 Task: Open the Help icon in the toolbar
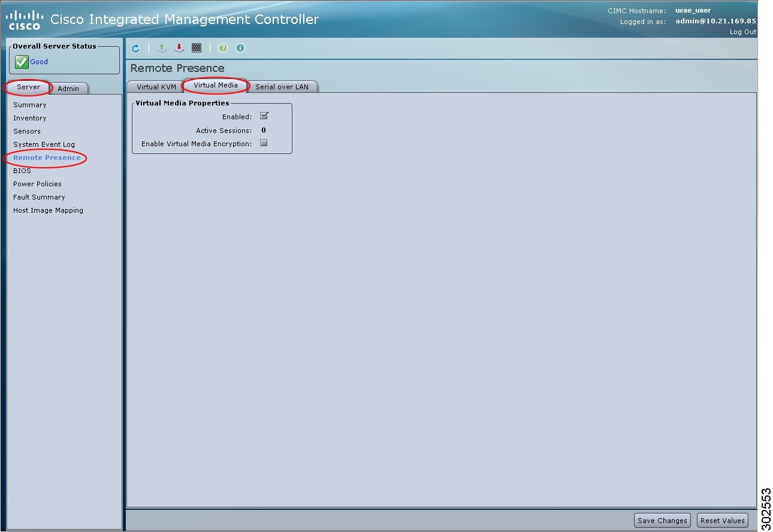click(222, 48)
